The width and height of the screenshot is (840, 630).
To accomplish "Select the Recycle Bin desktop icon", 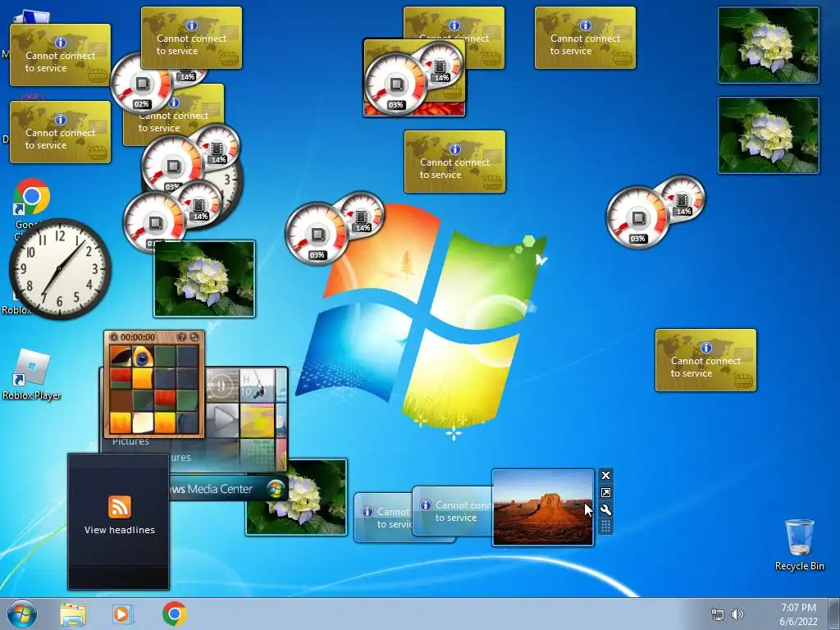I will coord(799,545).
